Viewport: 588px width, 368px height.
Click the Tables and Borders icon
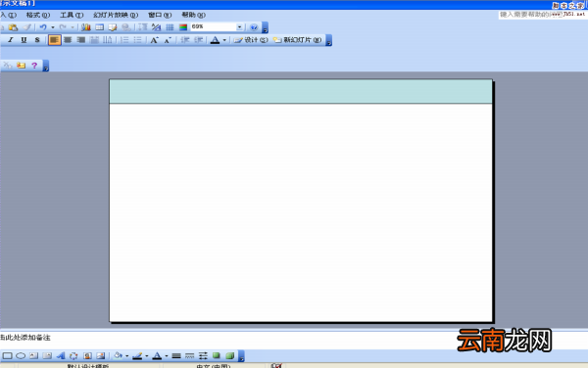pos(113,27)
